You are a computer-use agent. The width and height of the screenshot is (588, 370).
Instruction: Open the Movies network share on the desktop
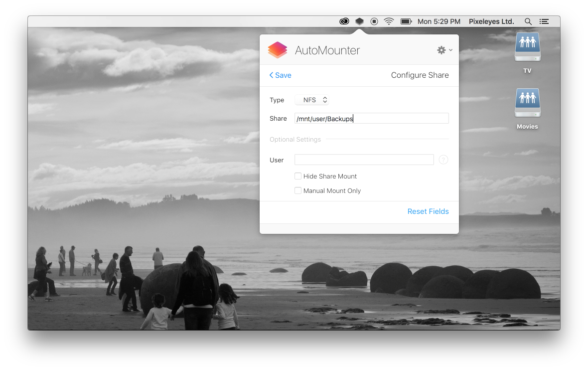527,103
